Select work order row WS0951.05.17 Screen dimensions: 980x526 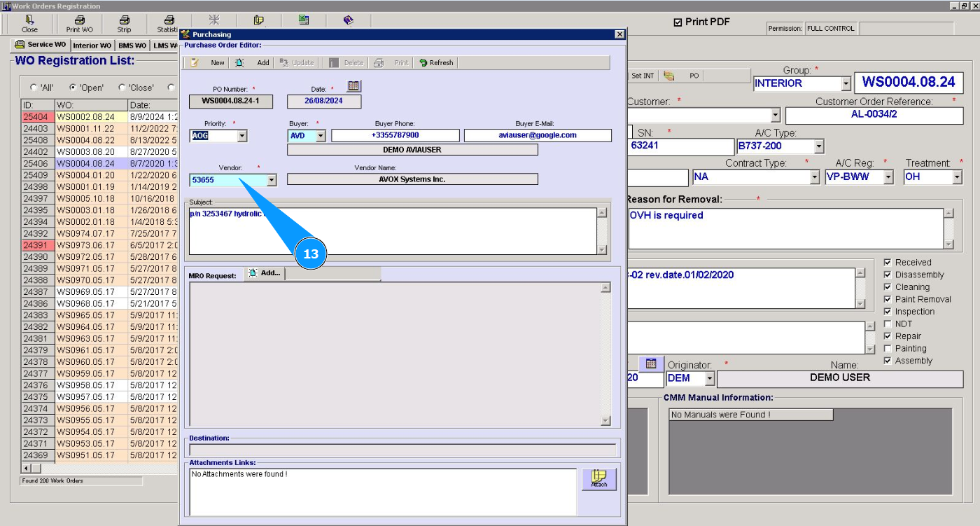coord(99,455)
